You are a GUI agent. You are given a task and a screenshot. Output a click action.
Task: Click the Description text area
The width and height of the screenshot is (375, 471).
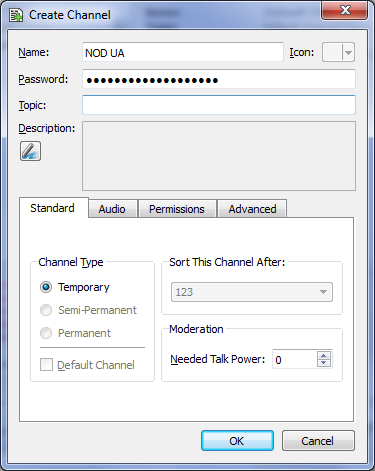coord(219,156)
